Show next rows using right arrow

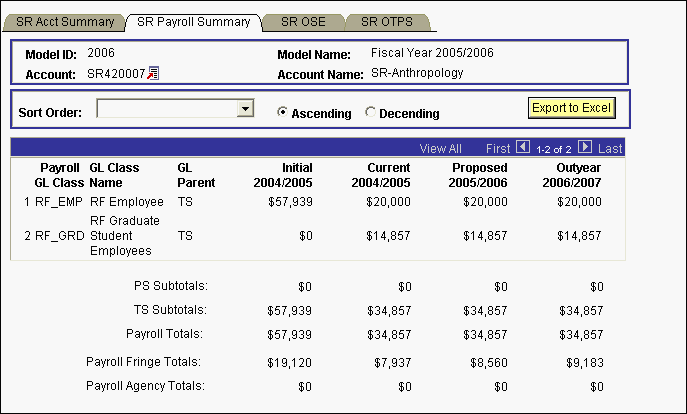[585, 147]
